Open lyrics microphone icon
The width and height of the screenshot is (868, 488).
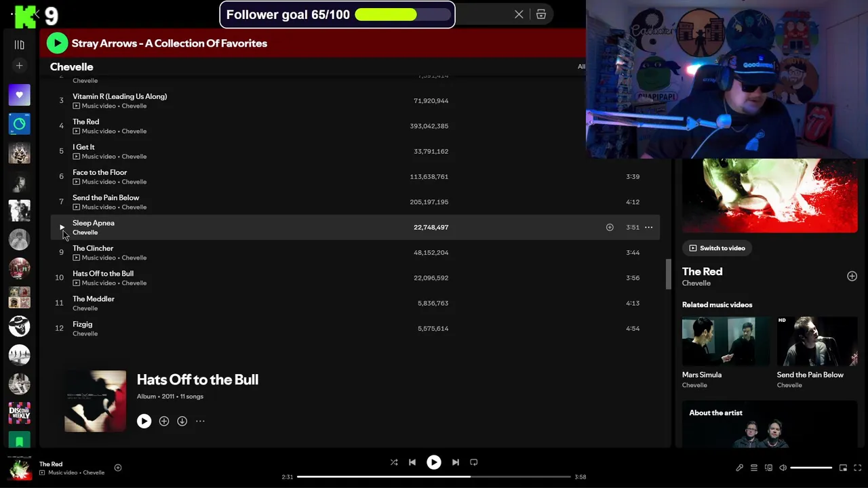tap(739, 468)
